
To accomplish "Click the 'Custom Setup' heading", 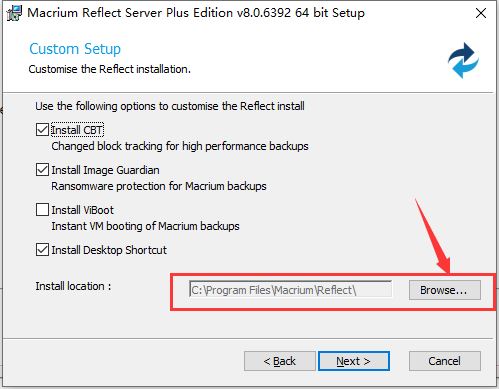I will coord(75,49).
